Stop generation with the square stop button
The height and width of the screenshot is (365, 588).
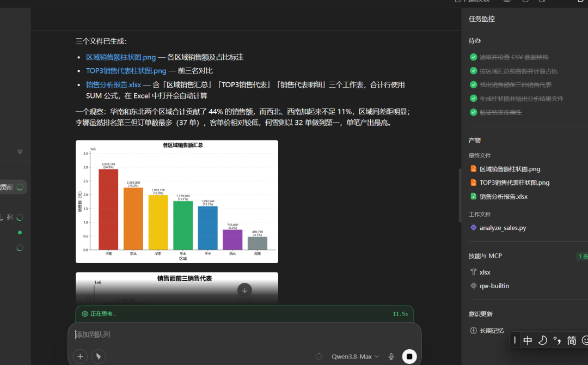[x=409, y=356]
